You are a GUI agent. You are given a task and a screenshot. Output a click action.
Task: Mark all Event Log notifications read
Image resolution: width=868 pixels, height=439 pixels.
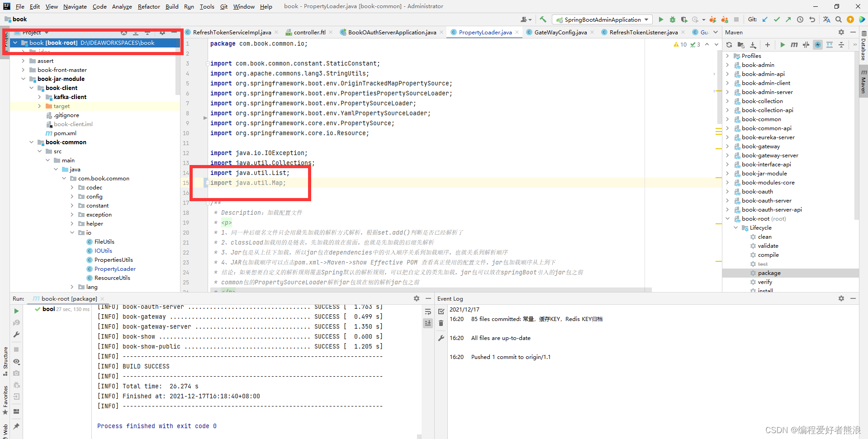(x=441, y=312)
